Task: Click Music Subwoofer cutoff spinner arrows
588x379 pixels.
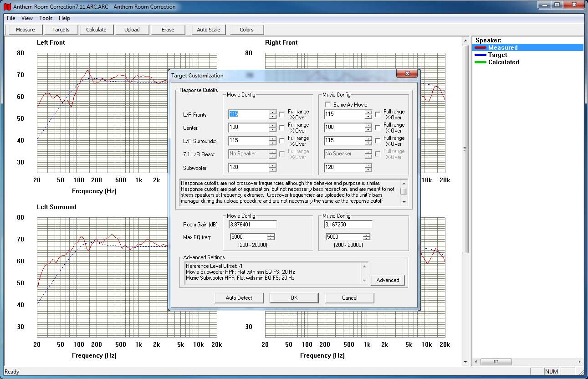Action: click(x=368, y=168)
